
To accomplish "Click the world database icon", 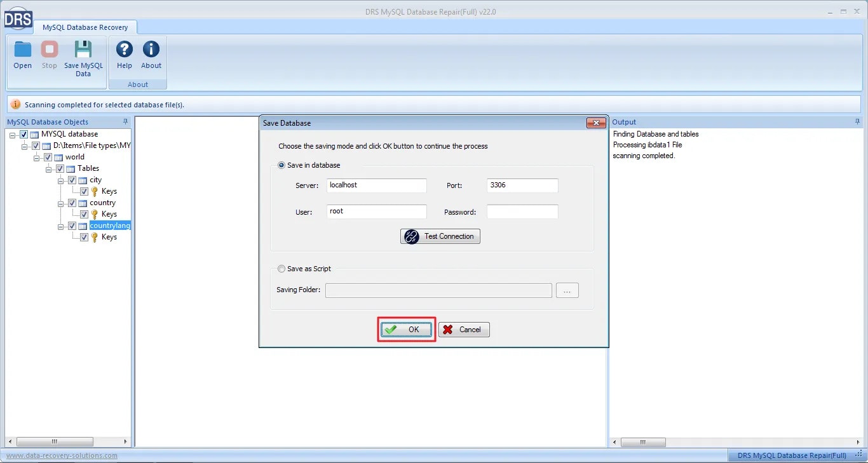I will point(58,157).
